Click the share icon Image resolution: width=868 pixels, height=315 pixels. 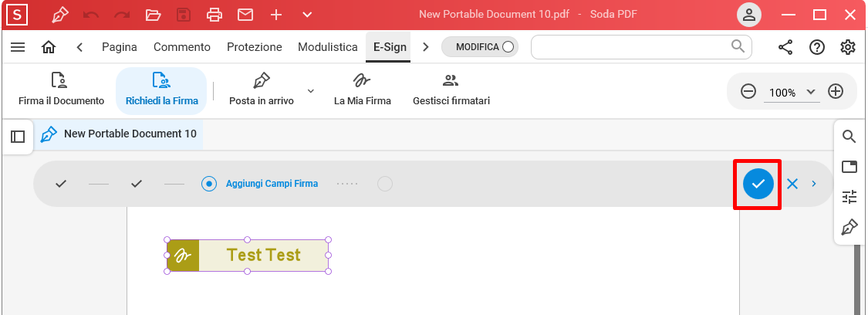click(785, 47)
